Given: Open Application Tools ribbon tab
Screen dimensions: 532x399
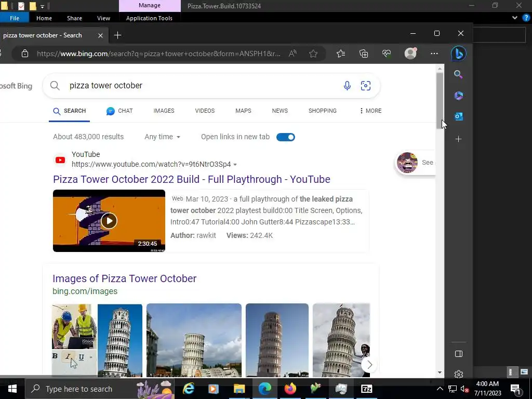Looking at the screenshot, I should tap(149, 18).
